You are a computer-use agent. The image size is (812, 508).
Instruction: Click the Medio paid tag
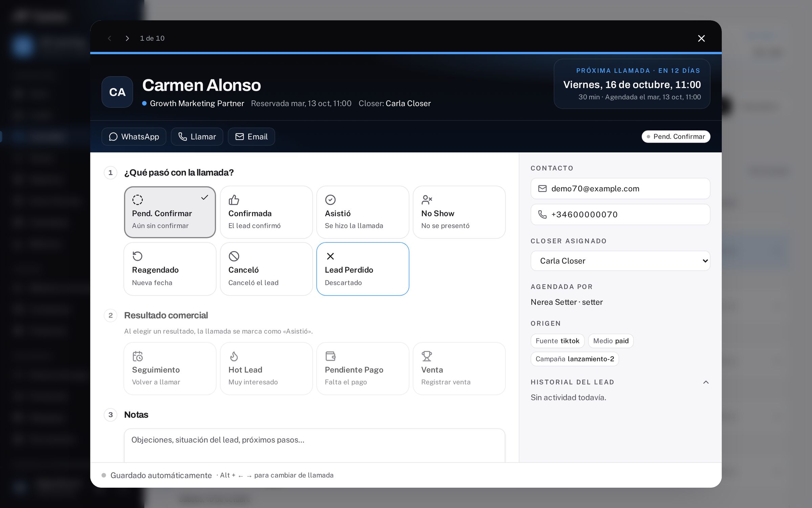[611, 341]
